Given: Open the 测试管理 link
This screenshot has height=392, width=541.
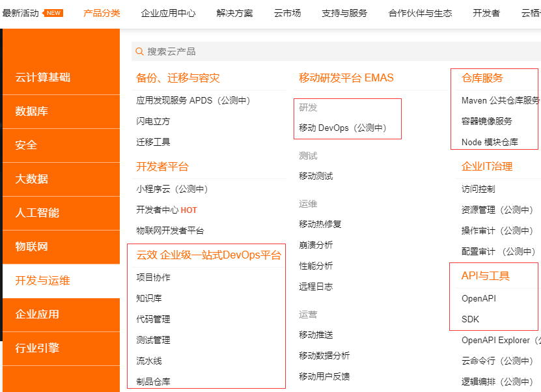Looking at the screenshot, I should click(153, 341).
